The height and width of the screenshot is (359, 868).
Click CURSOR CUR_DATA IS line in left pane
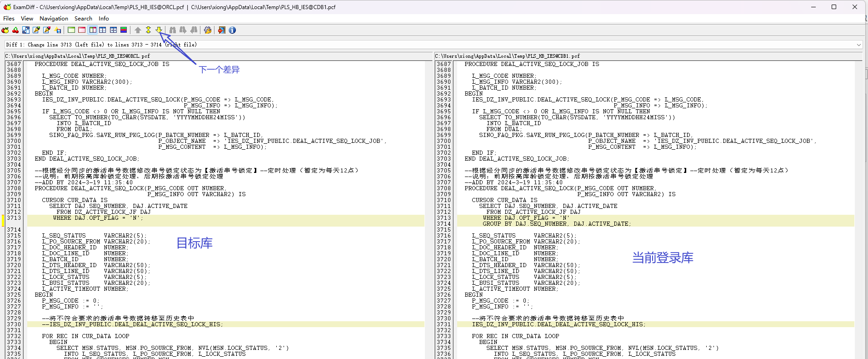[x=75, y=200]
